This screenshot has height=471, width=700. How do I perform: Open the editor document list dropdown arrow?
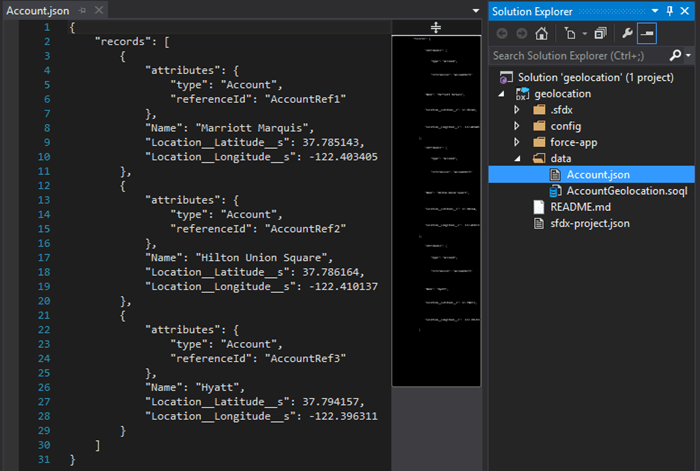475,11
